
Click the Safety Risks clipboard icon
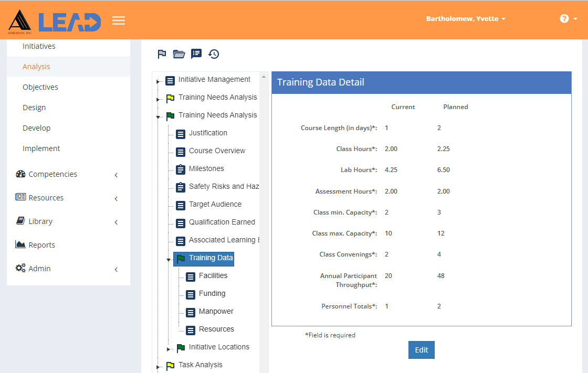pos(181,187)
